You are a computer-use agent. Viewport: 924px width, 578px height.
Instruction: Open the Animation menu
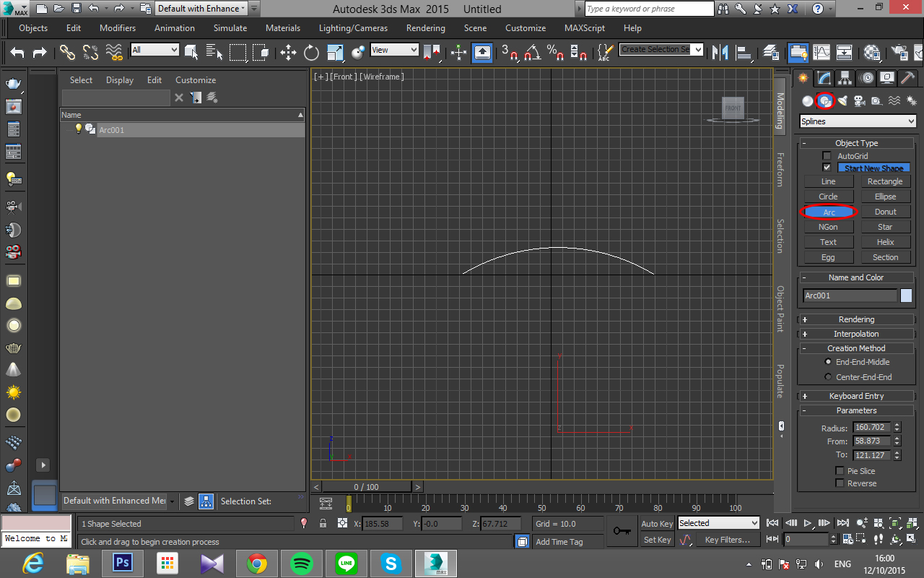(175, 28)
